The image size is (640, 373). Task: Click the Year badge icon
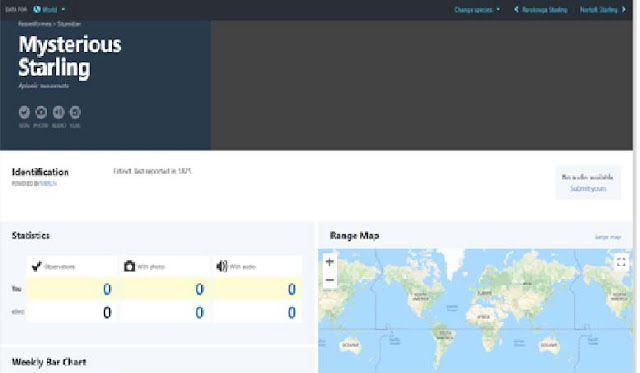coord(75,112)
